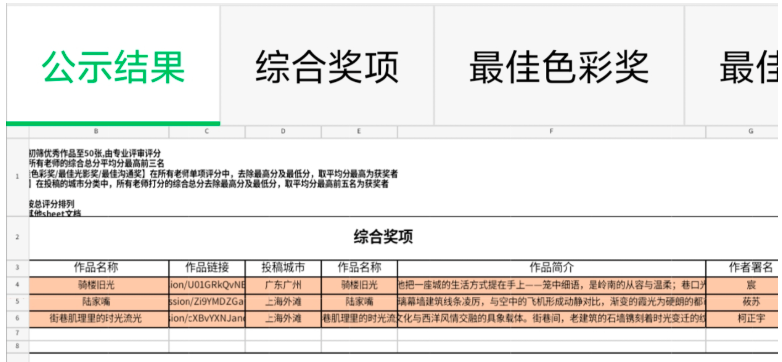Click 陆家嘴 cell in column B
Image resolution: width=782 pixels, height=362 pixels.
pyautogui.click(x=99, y=302)
